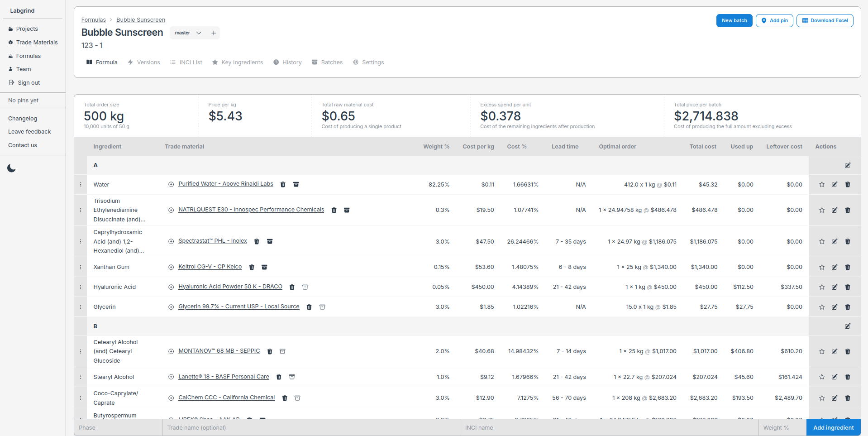Click the Phase input field at the bottom
Screen dimensions: 868x436
click(x=118, y=427)
